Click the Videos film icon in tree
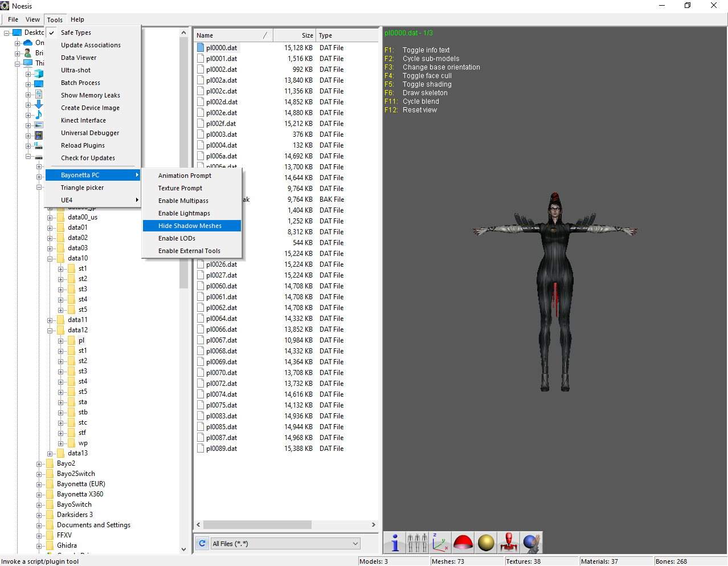 tap(39, 135)
